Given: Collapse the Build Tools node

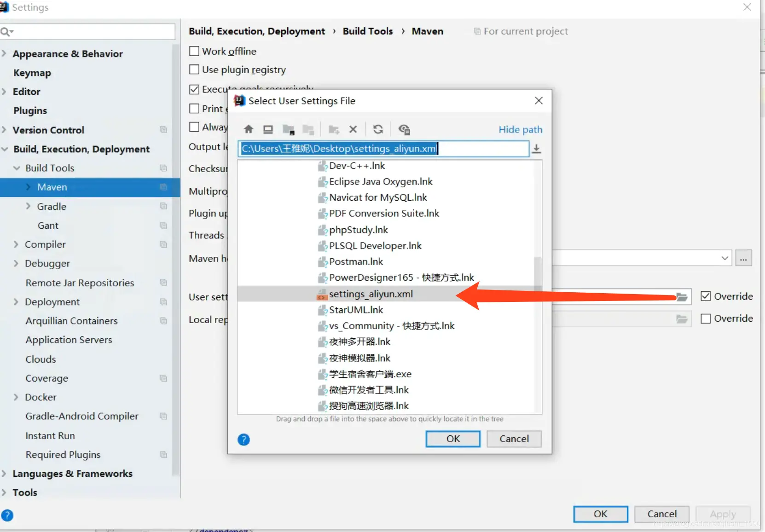Looking at the screenshot, I should tap(17, 168).
